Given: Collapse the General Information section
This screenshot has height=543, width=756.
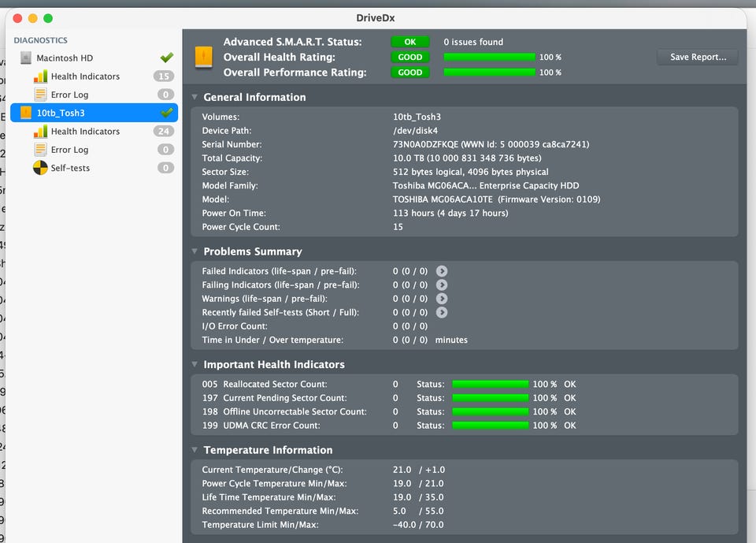Looking at the screenshot, I should click(x=195, y=97).
